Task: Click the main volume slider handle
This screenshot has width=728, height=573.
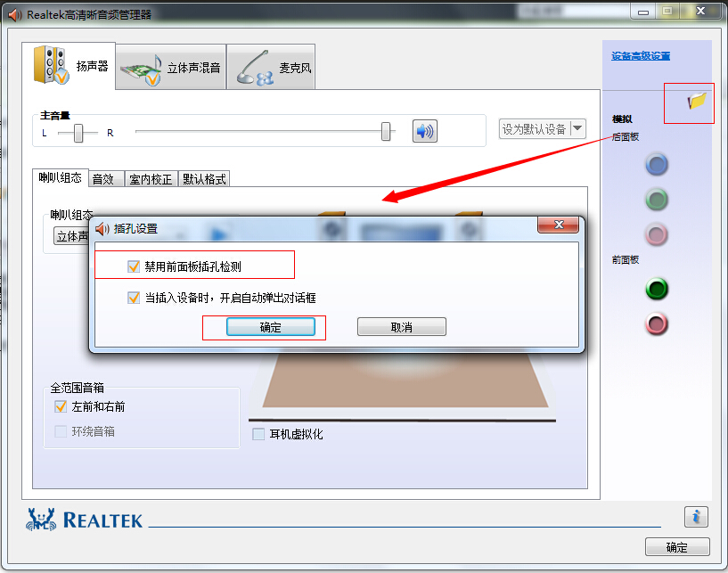Action: point(386,131)
